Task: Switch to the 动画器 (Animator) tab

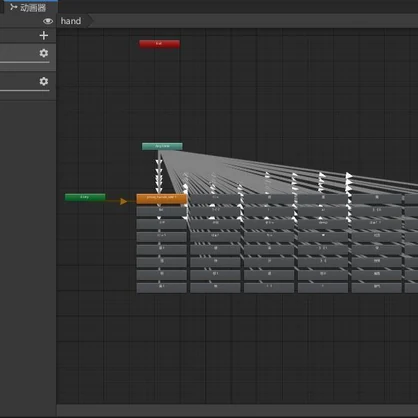Action: [x=28, y=7]
